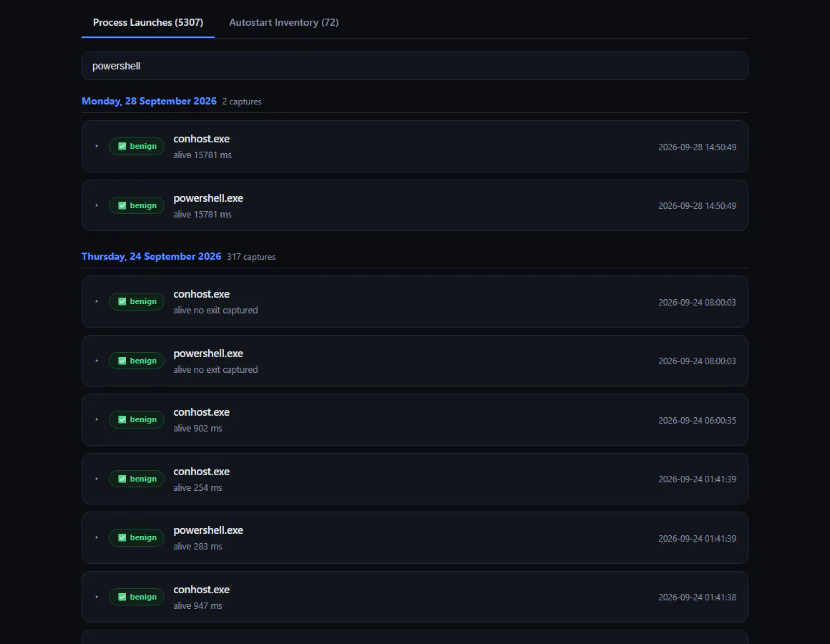Click the powershell search filter field
830x644 pixels.
pyautogui.click(x=414, y=66)
